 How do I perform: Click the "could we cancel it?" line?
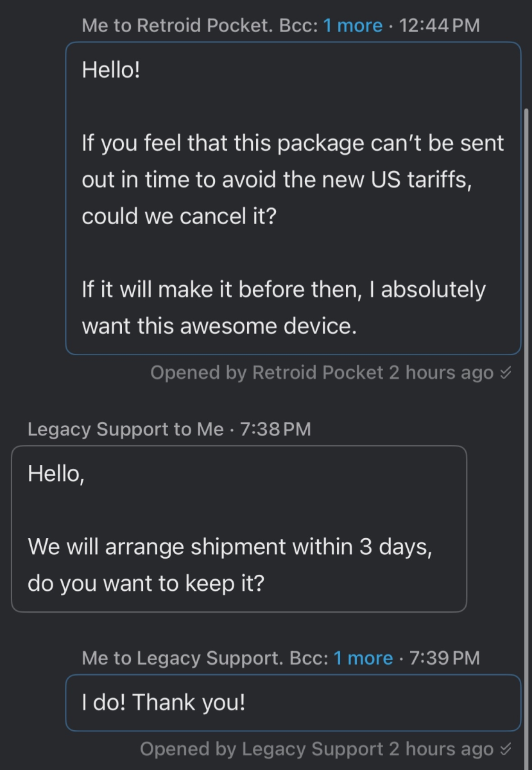coord(179,216)
